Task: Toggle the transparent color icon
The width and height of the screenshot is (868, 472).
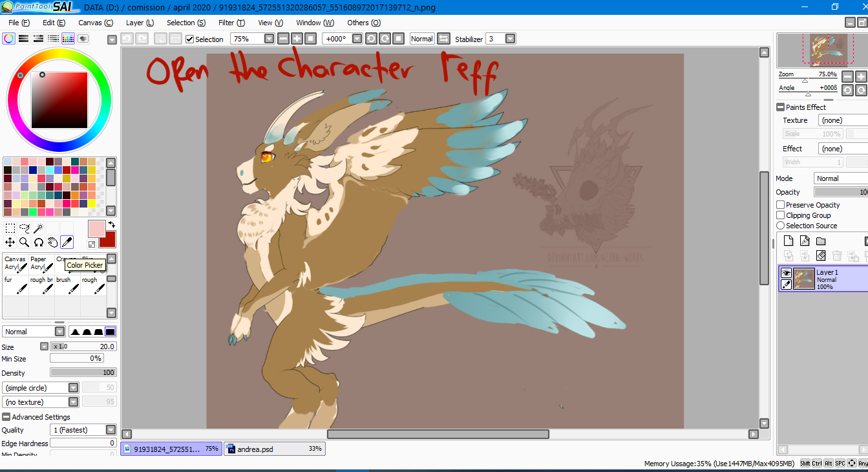Action: [x=92, y=244]
